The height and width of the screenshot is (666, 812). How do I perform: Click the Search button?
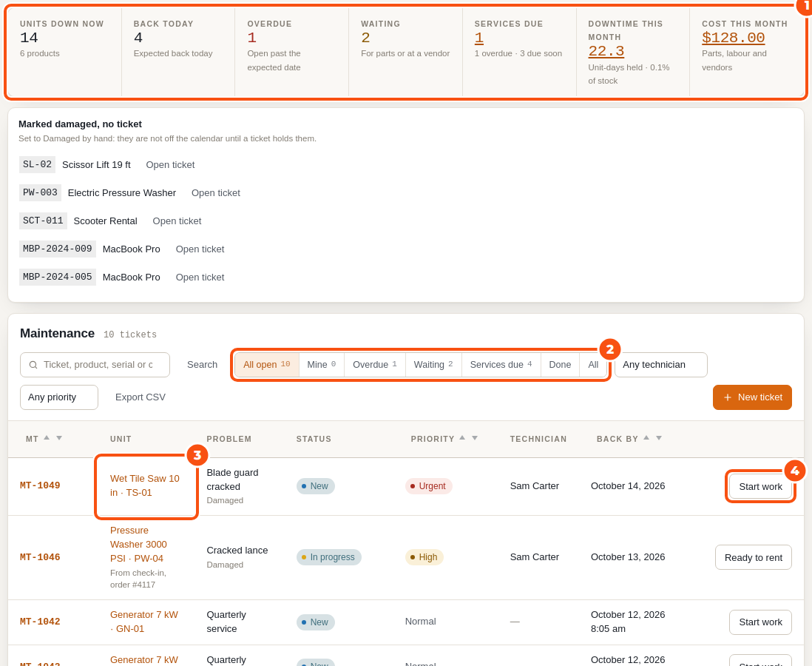202,365
